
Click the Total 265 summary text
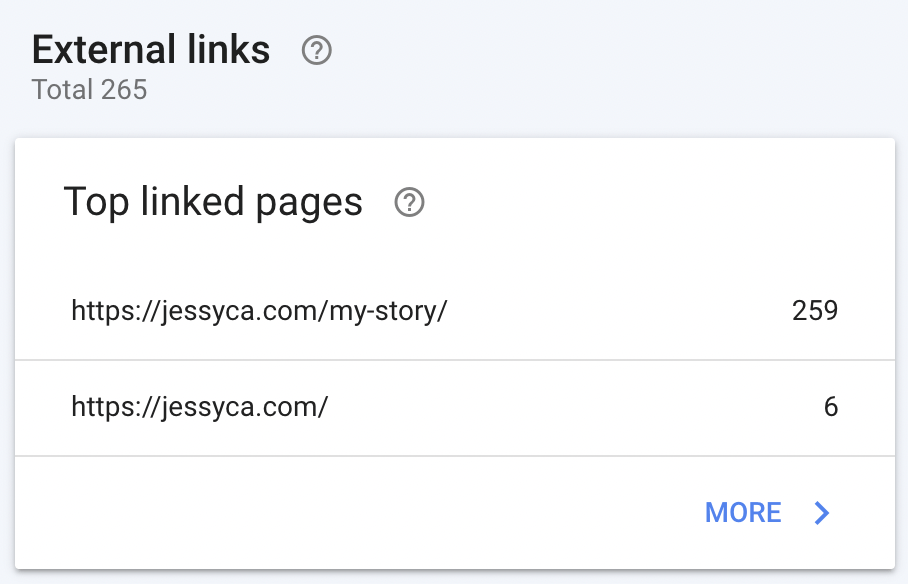click(x=90, y=90)
